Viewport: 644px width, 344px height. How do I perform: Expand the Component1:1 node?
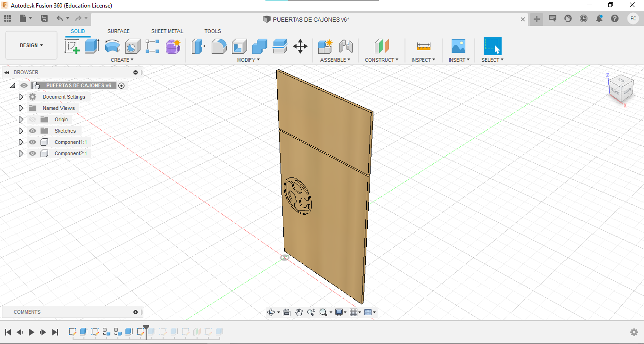pos(21,142)
